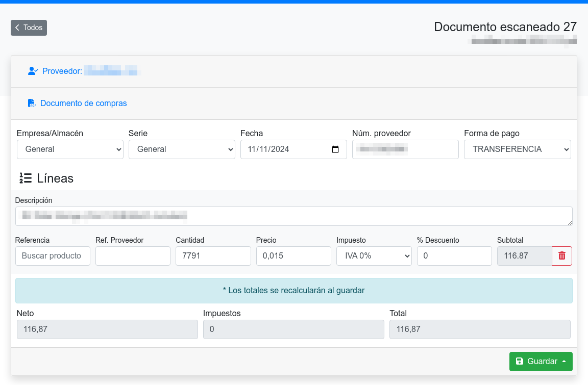Open Documento de compras link
The height and width of the screenshot is (385, 588).
coord(83,104)
